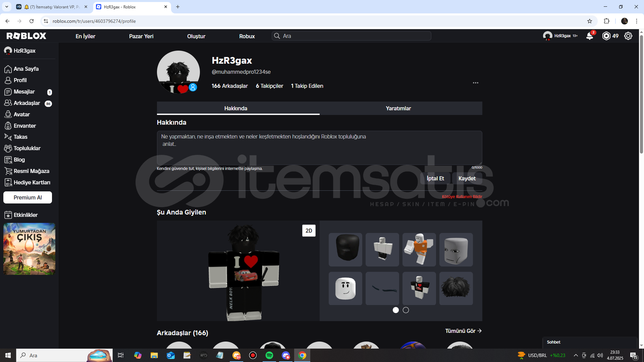Switch to the Yaratımlar tab

tap(398, 108)
